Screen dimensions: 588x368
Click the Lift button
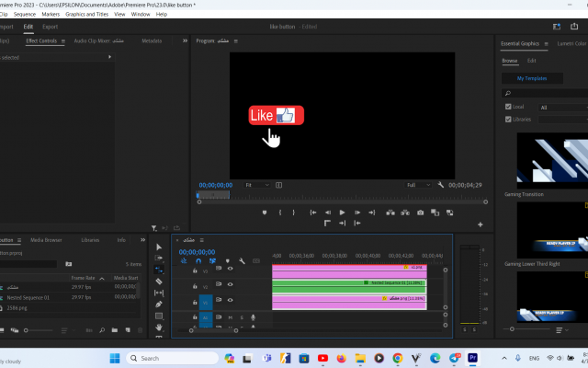(x=390, y=213)
